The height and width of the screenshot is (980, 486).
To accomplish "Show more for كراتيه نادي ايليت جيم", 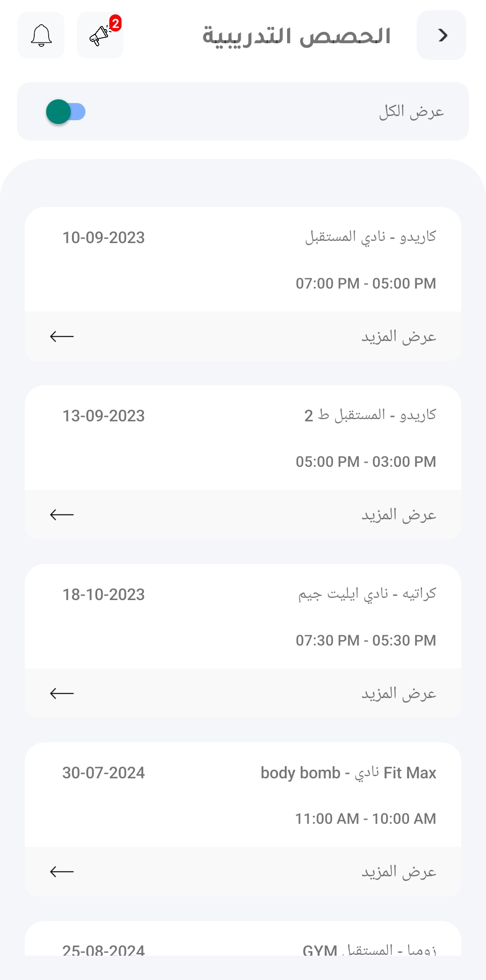I will coord(399,693).
